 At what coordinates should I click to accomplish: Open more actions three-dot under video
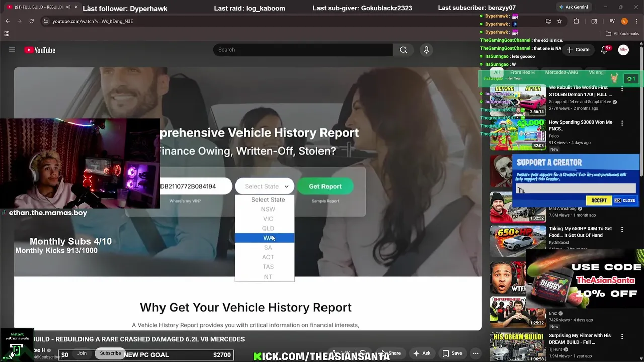tap(475, 353)
